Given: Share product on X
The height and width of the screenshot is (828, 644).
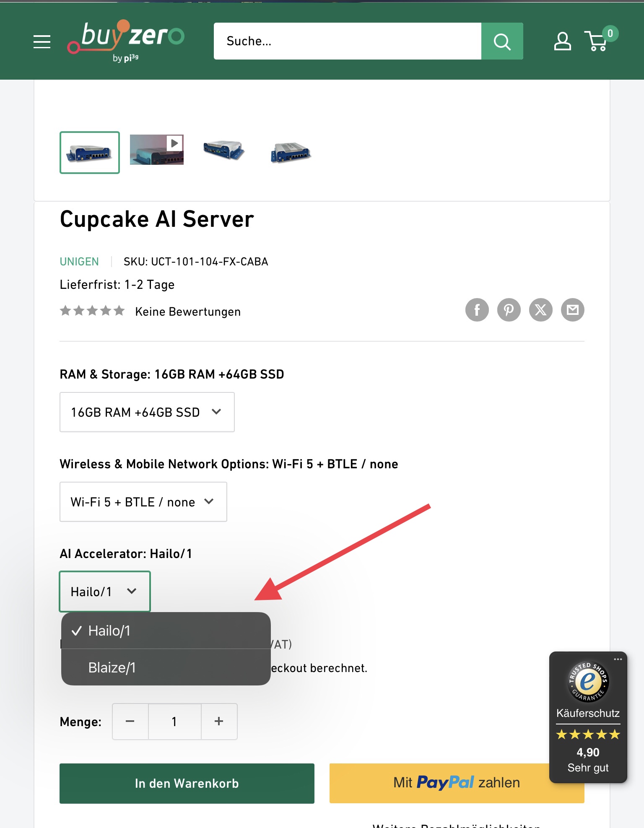Looking at the screenshot, I should coord(540,310).
